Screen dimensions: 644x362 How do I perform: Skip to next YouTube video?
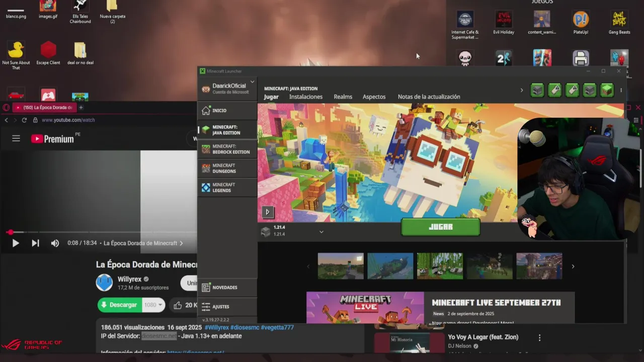click(x=35, y=243)
